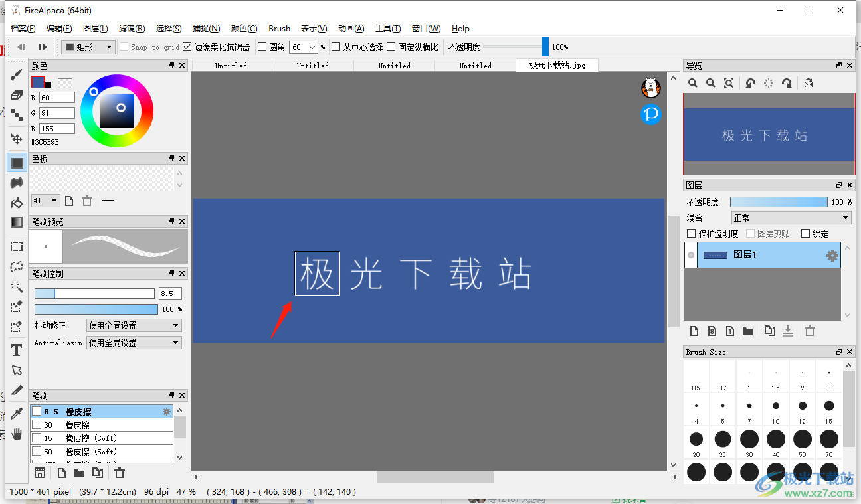The width and height of the screenshot is (861, 504).
Task: Click the foreground color swatch
Action: coord(39,82)
